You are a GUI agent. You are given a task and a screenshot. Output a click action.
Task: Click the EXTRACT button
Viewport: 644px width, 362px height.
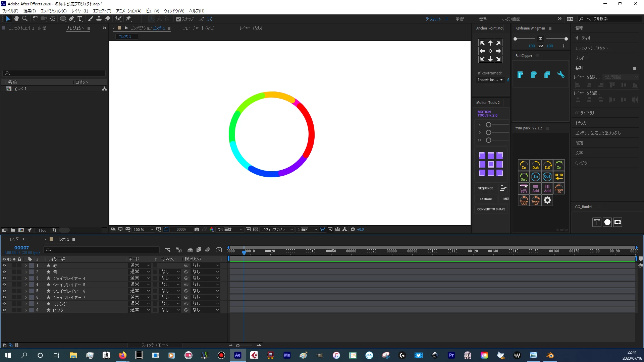click(486, 199)
